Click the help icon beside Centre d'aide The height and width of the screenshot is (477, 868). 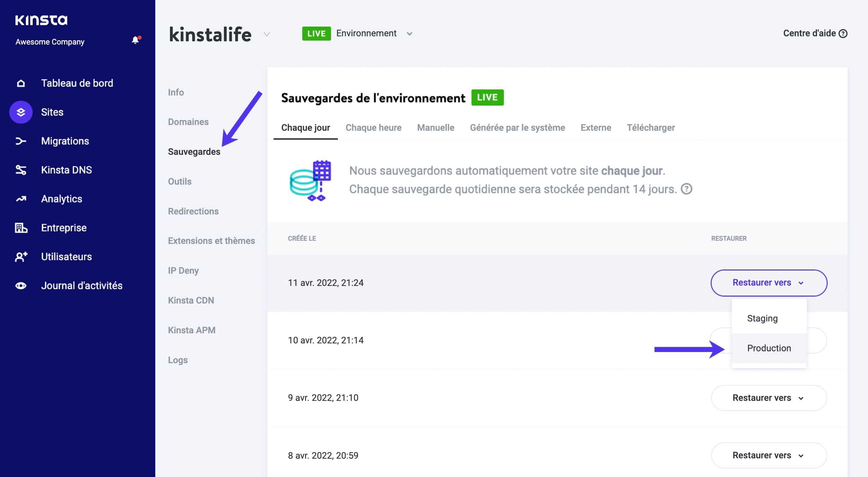tap(843, 33)
